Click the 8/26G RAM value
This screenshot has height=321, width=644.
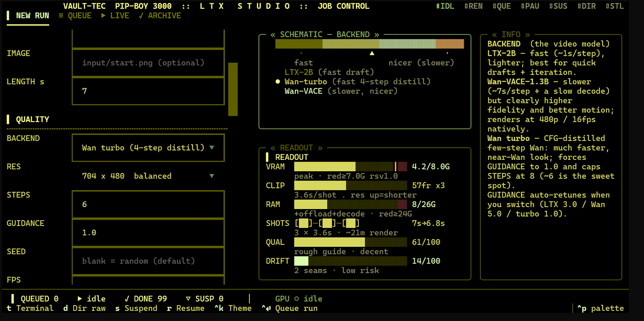click(424, 204)
